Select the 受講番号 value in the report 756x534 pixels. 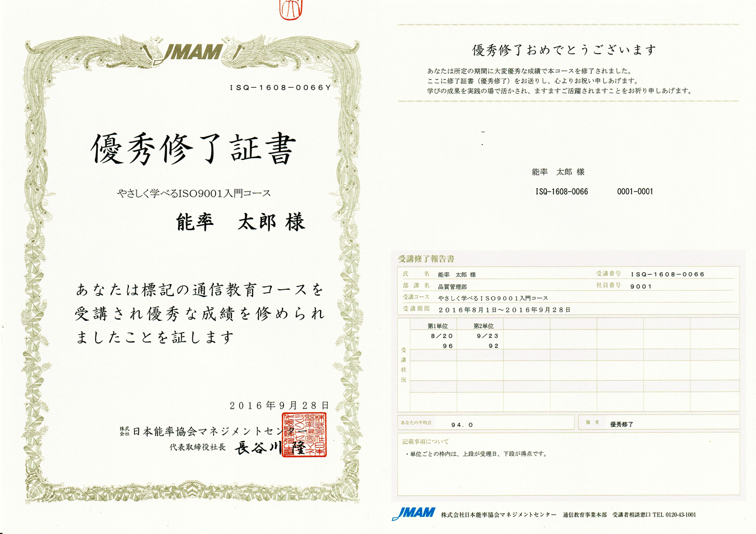point(668,274)
